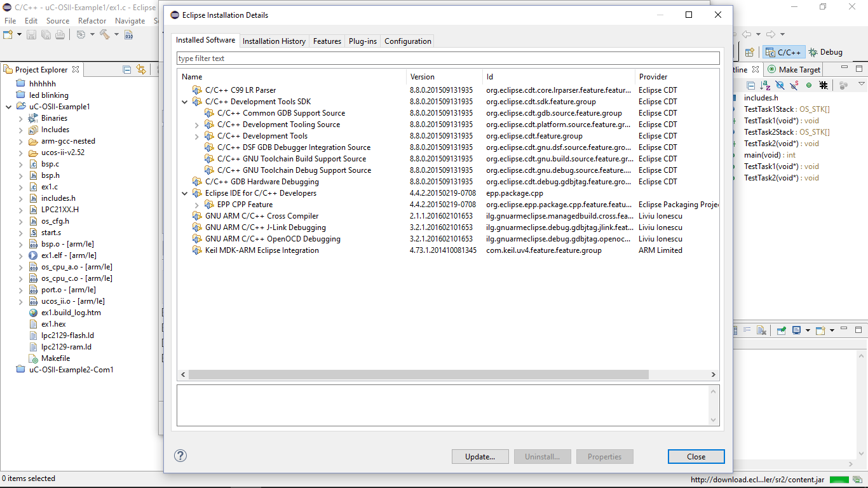This screenshot has width=868, height=488.
Task: Select GNU ARM C/C++ Cross Compiler entry
Action: pos(262,216)
